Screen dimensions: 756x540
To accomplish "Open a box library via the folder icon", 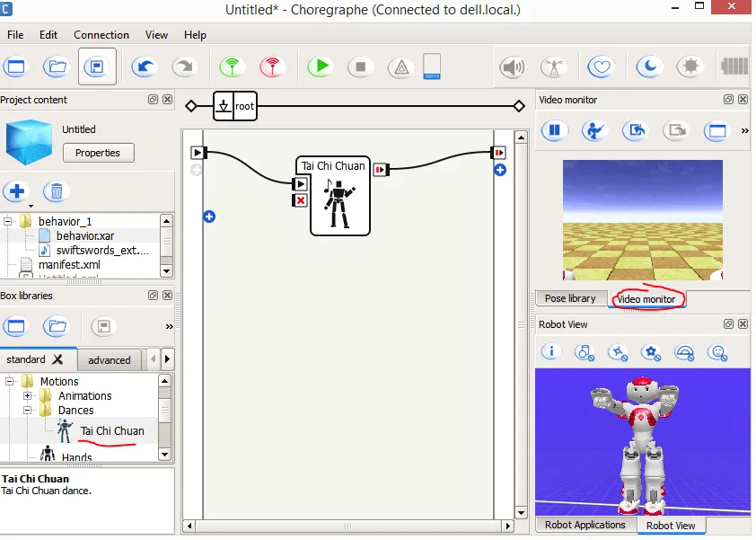I will (x=57, y=327).
